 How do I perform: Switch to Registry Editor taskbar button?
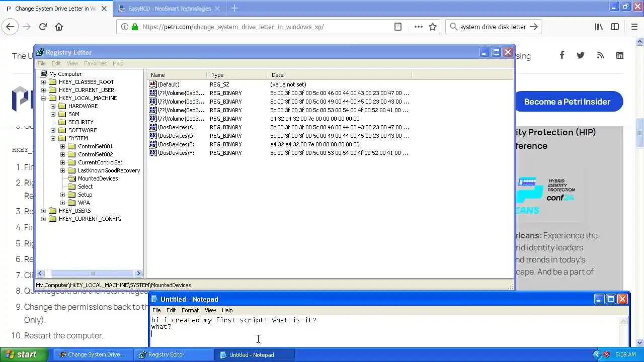click(174, 354)
